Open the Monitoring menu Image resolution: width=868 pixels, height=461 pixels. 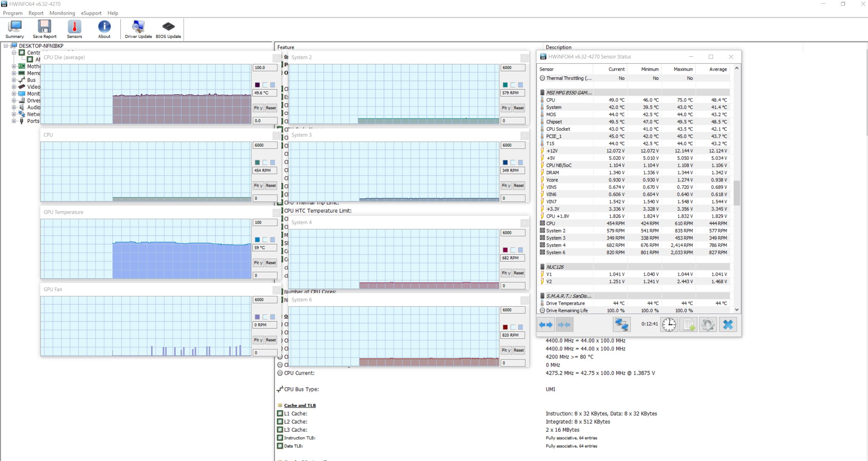(x=62, y=13)
